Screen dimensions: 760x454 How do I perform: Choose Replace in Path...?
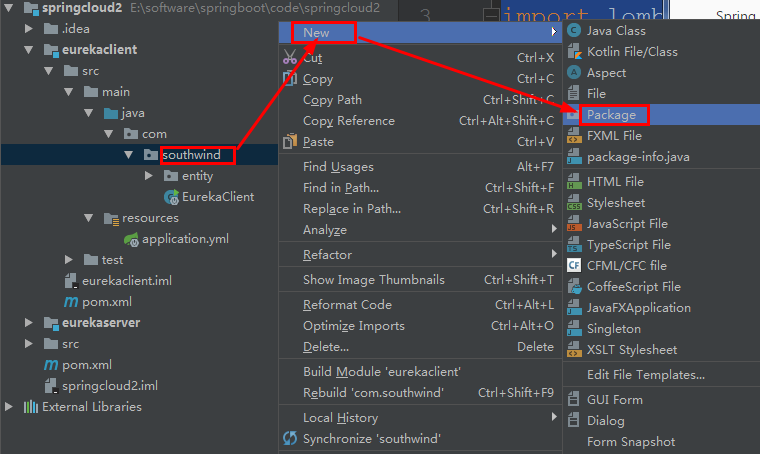(420, 208)
